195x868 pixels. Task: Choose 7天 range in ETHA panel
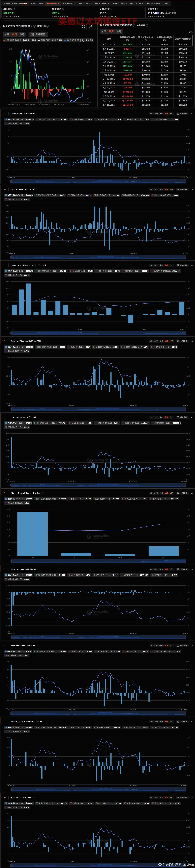click(x=151, y=114)
